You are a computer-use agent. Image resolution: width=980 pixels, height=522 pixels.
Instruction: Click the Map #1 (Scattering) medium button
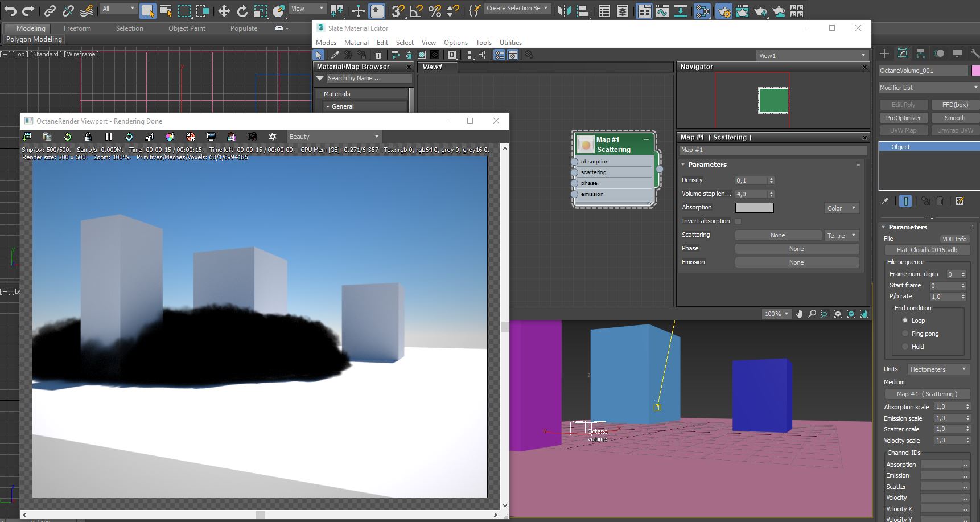click(x=927, y=394)
